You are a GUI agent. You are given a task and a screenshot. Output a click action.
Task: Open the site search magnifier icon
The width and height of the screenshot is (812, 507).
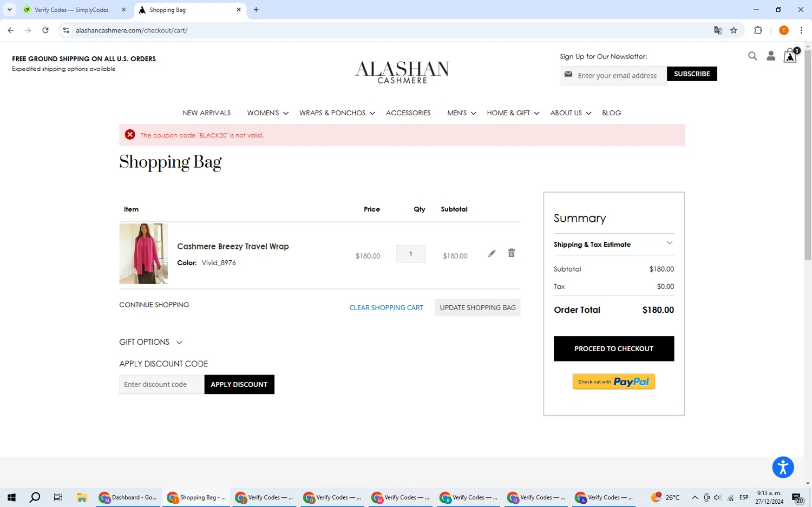click(x=752, y=56)
